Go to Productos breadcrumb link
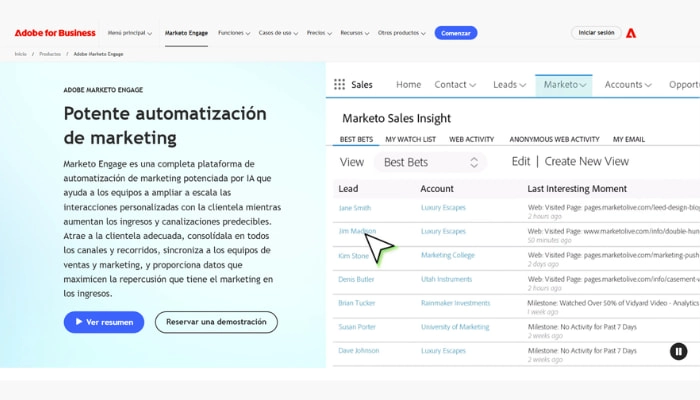The width and height of the screenshot is (700, 400). click(50, 54)
